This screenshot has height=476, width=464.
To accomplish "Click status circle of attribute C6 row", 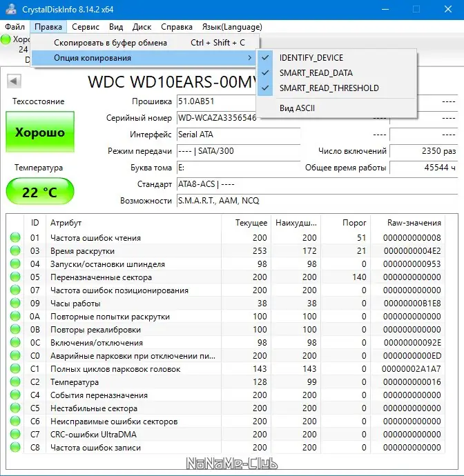I will pyautogui.click(x=15, y=421).
